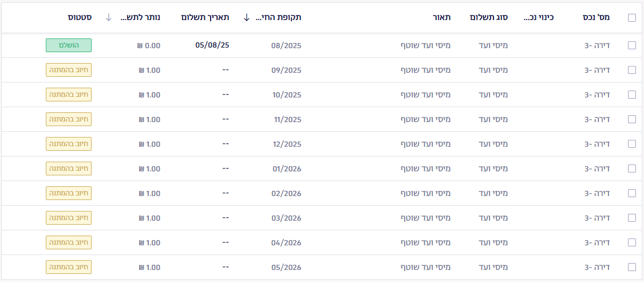Click payment date 05/08/25 cell

click(x=212, y=45)
